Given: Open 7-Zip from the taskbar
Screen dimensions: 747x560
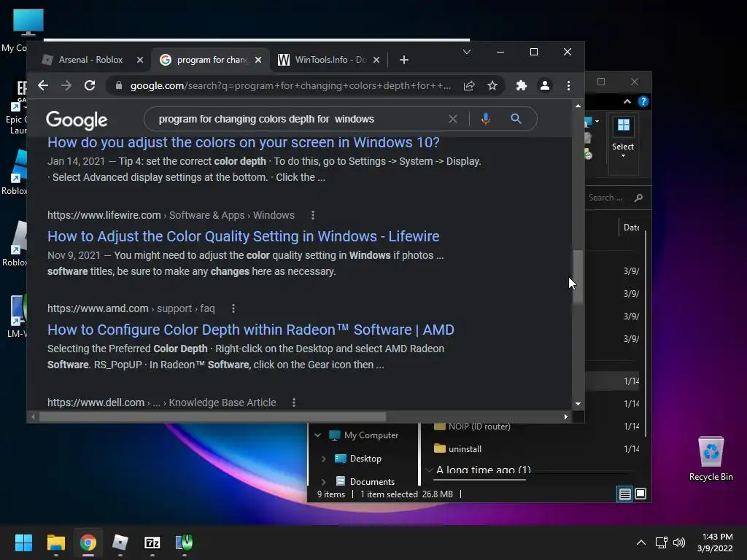Looking at the screenshot, I should [x=152, y=542].
